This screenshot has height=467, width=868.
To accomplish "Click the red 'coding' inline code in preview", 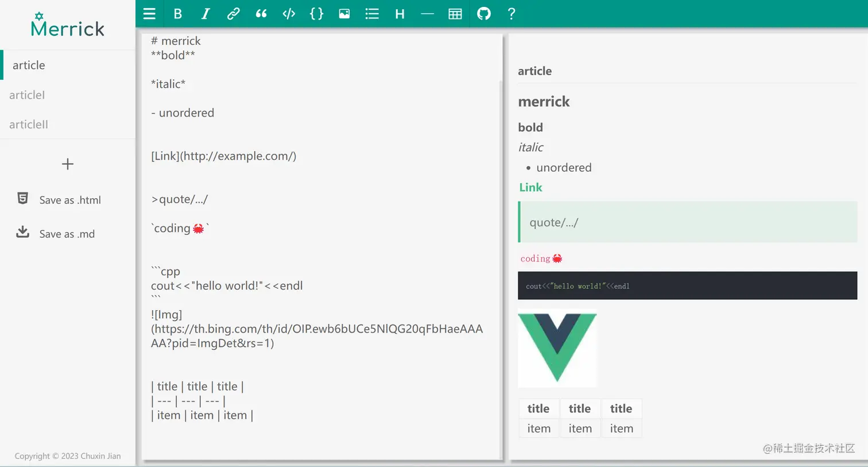I will (x=541, y=258).
